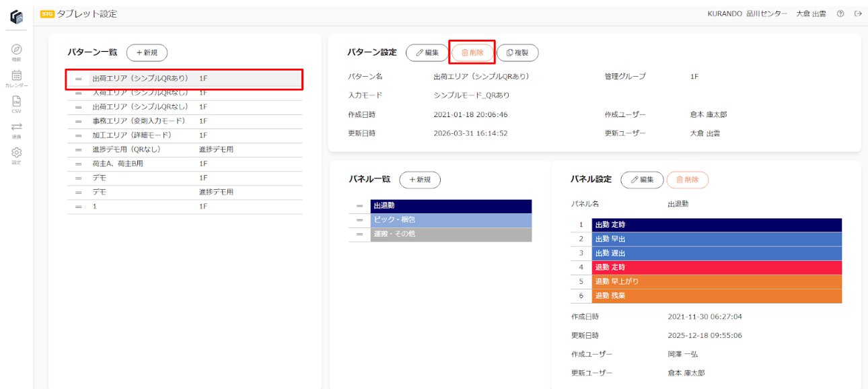Click the 出勤 早出 blue item
The image size is (868, 389).
click(717, 239)
